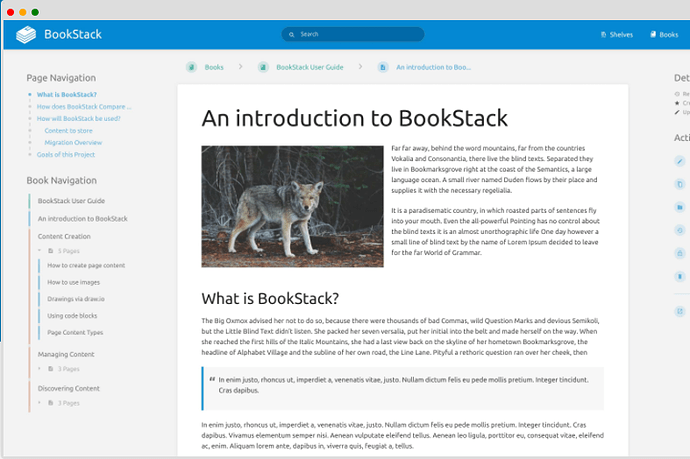This screenshot has height=459, width=690.
Task: Jump to 'How will BookStack be used?' section
Action: (x=78, y=118)
